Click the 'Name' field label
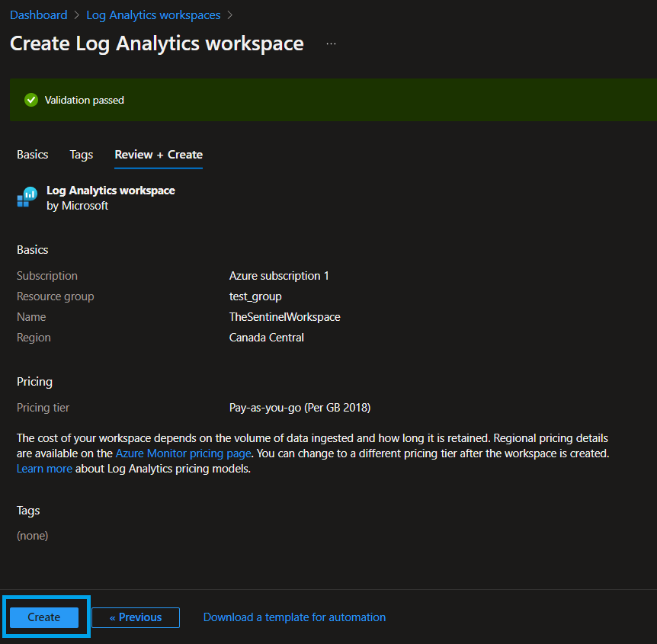Viewport: 657px width, 644px height. tap(31, 317)
